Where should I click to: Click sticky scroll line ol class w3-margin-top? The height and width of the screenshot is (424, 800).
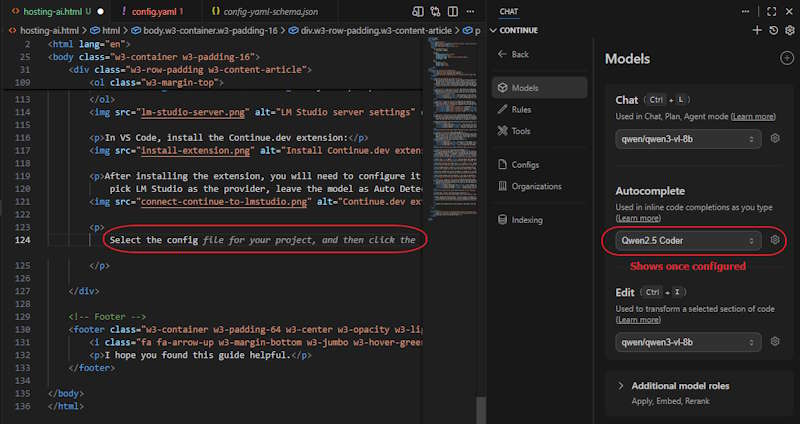[x=157, y=82]
